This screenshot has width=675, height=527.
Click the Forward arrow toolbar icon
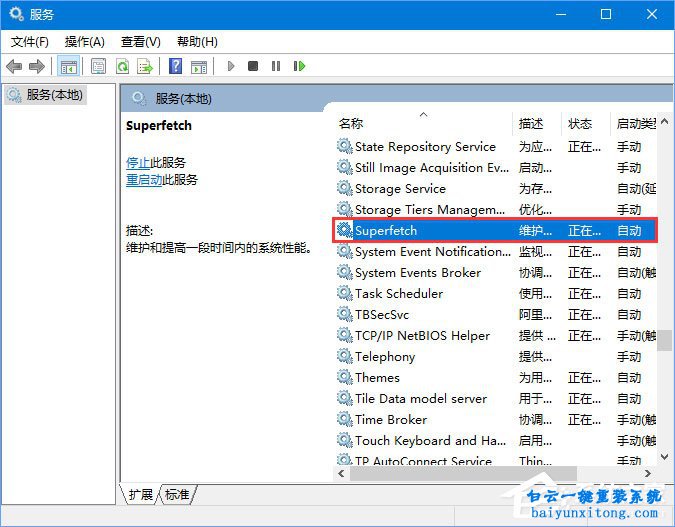point(37,66)
